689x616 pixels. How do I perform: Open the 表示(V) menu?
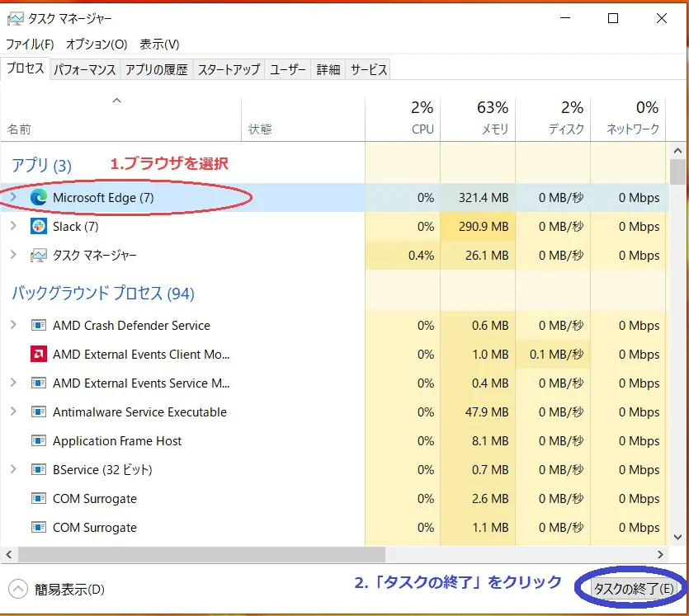coord(159,45)
